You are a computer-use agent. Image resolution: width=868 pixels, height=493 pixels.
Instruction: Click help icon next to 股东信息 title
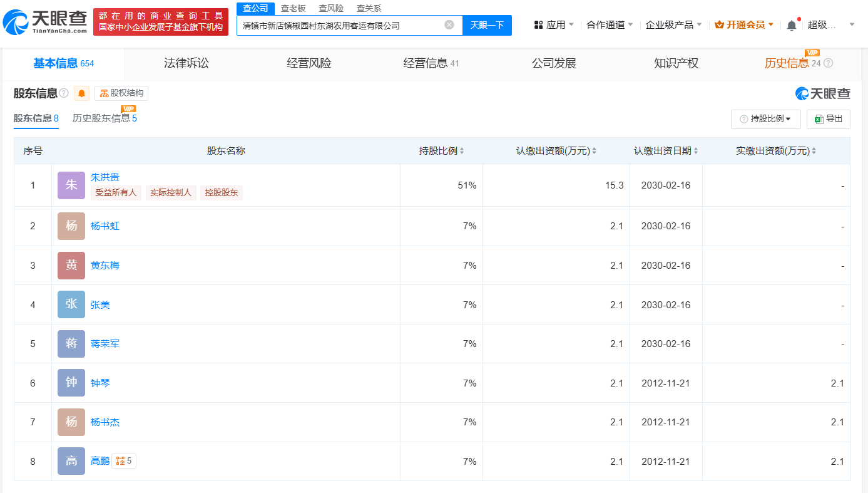point(64,93)
